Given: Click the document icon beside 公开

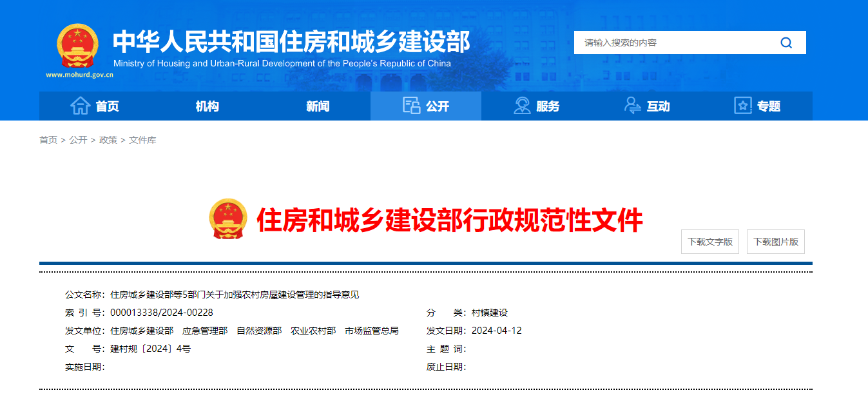Looking at the screenshot, I should (411, 106).
